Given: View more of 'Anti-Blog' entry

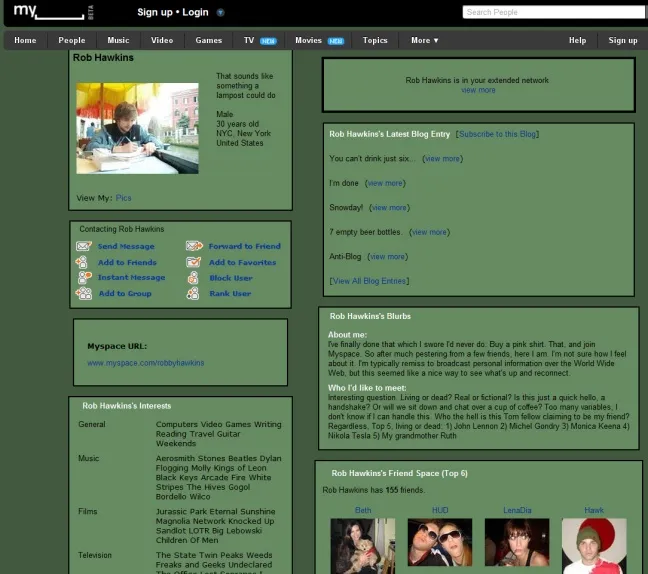Looking at the screenshot, I should (x=387, y=257).
